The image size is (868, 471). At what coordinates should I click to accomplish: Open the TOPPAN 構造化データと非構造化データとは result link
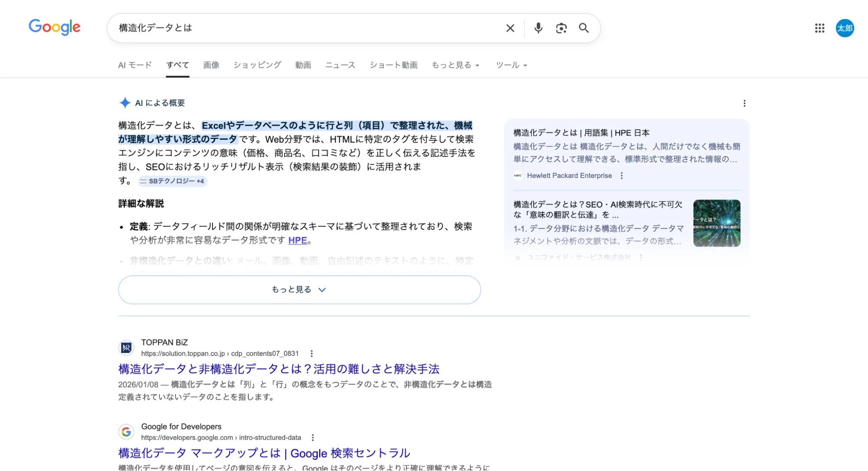click(279, 369)
